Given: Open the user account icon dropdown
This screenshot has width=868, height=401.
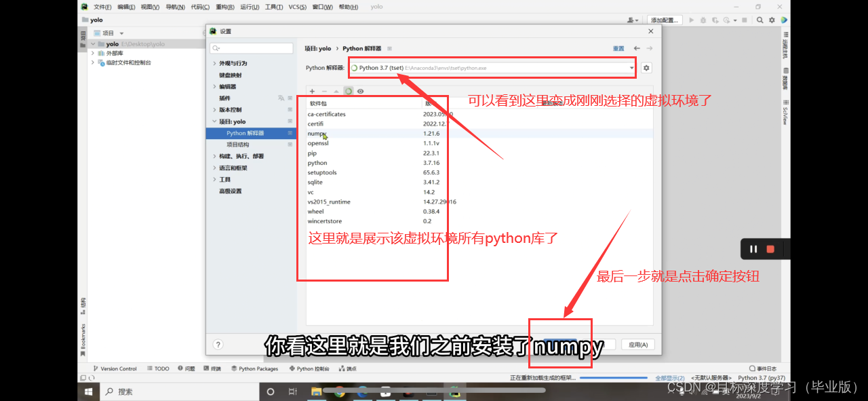Looking at the screenshot, I should (633, 20).
